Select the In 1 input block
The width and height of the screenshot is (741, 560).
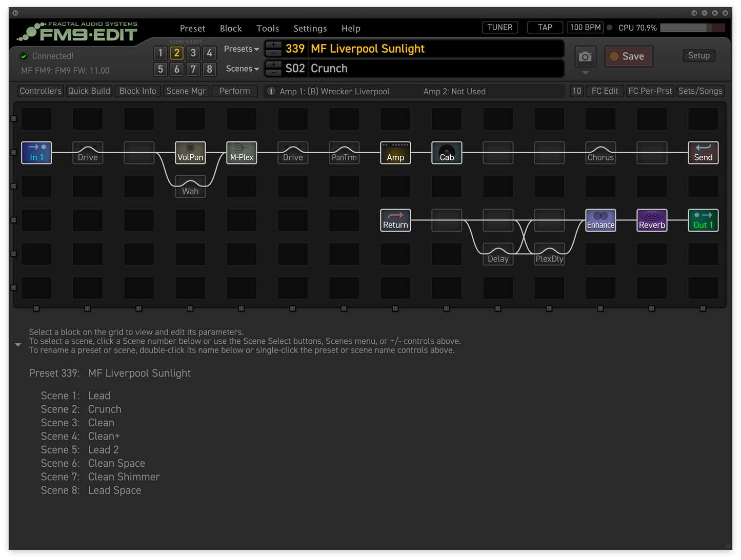pos(36,153)
